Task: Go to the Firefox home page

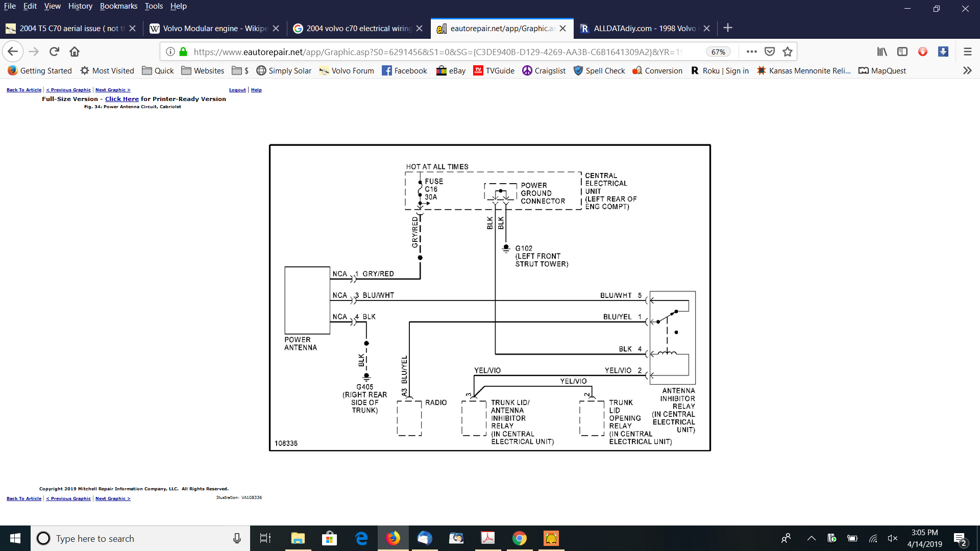Action: [75, 52]
